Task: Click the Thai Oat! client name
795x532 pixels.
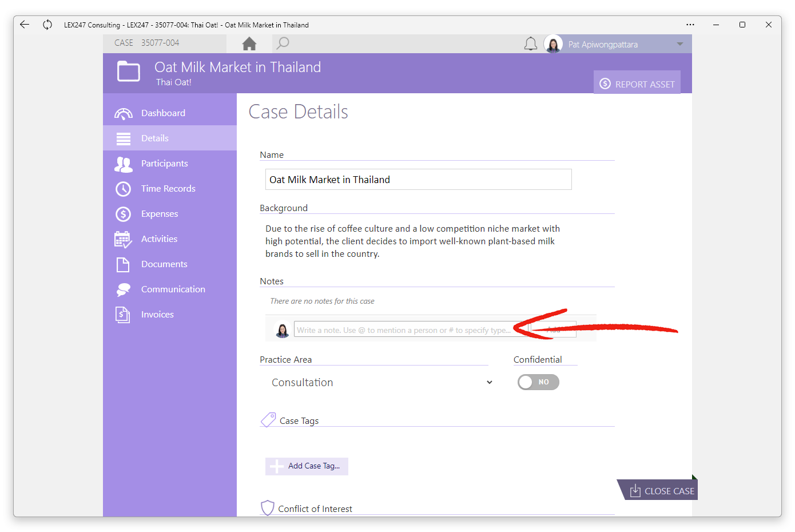Action: click(174, 82)
